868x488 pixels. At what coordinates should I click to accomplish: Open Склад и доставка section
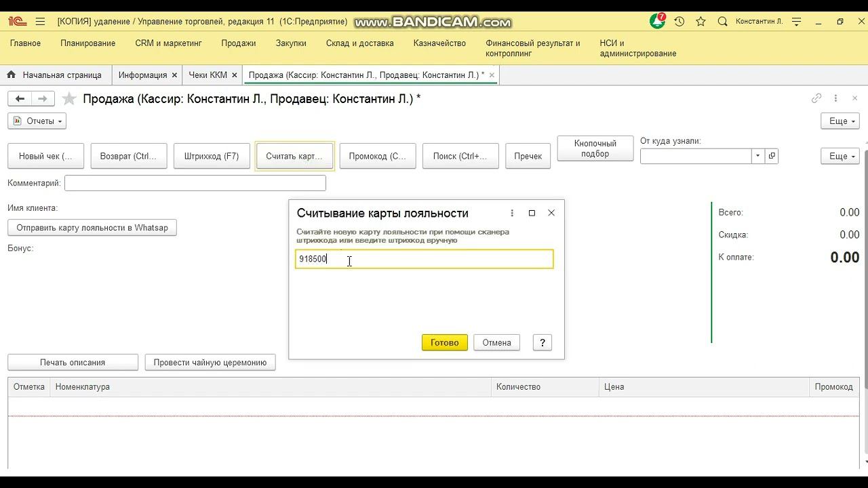pos(359,43)
